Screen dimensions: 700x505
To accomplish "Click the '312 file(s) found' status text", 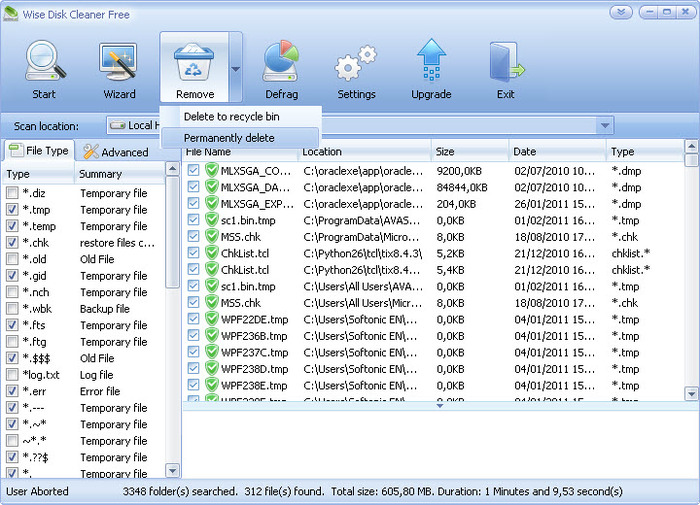I will pos(283,492).
